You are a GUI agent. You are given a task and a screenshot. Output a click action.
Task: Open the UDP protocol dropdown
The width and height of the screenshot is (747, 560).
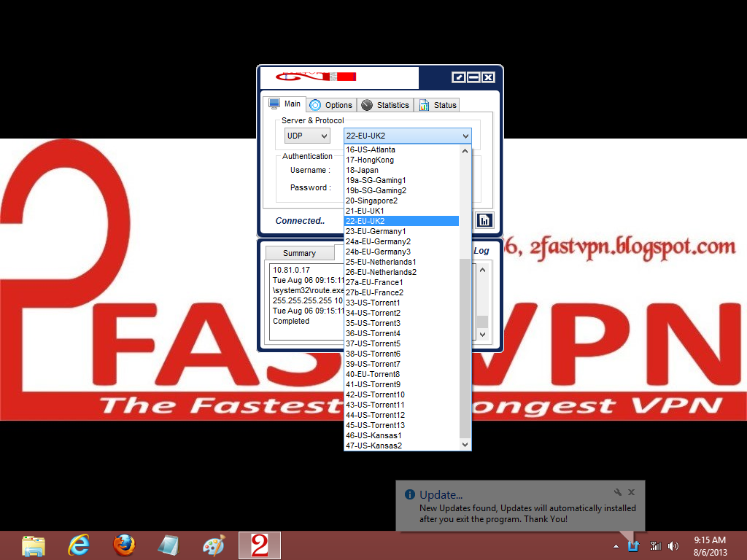pyautogui.click(x=307, y=136)
